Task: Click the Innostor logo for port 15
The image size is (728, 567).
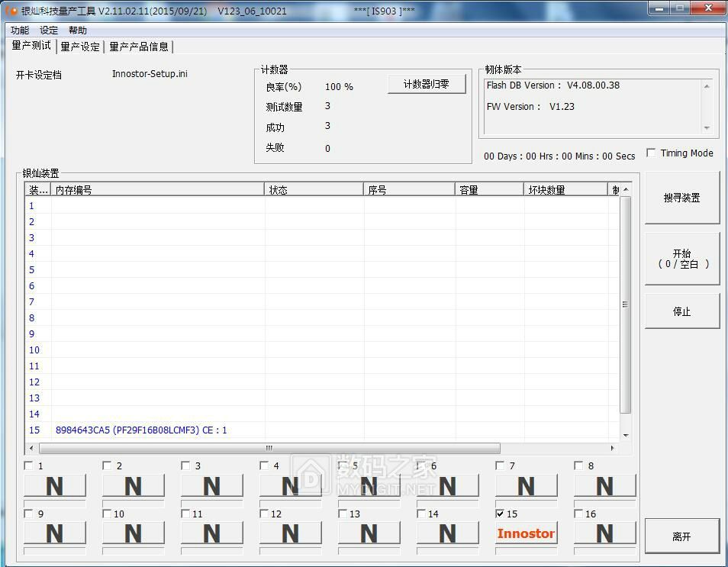Action: [526, 533]
